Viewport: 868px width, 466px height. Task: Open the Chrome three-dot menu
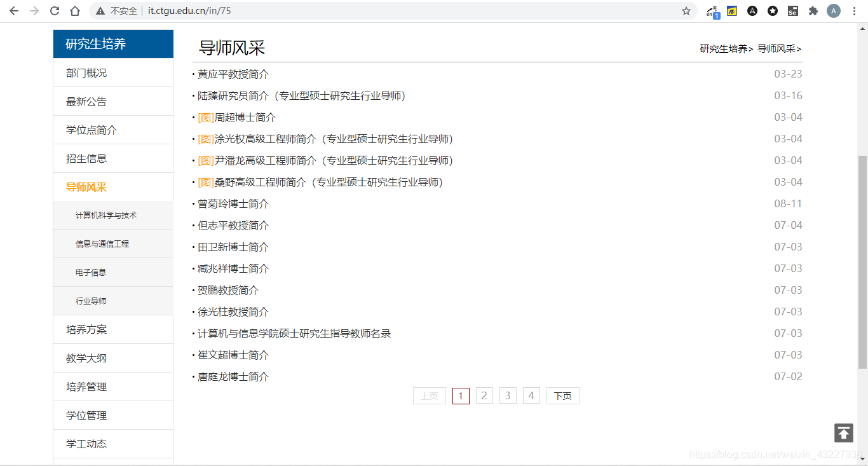click(x=854, y=11)
